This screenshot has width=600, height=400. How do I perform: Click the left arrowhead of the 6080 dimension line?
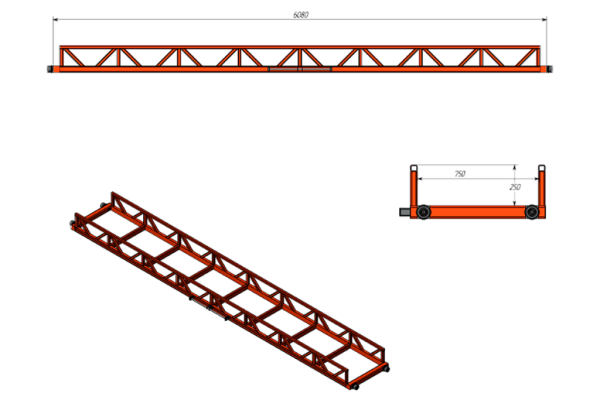pyautogui.click(x=55, y=19)
